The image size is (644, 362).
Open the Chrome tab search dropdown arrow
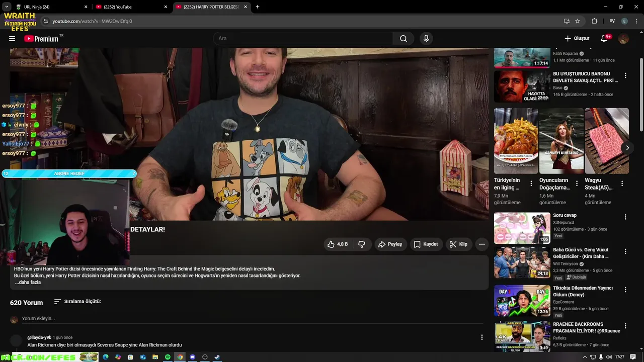click(7, 7)
